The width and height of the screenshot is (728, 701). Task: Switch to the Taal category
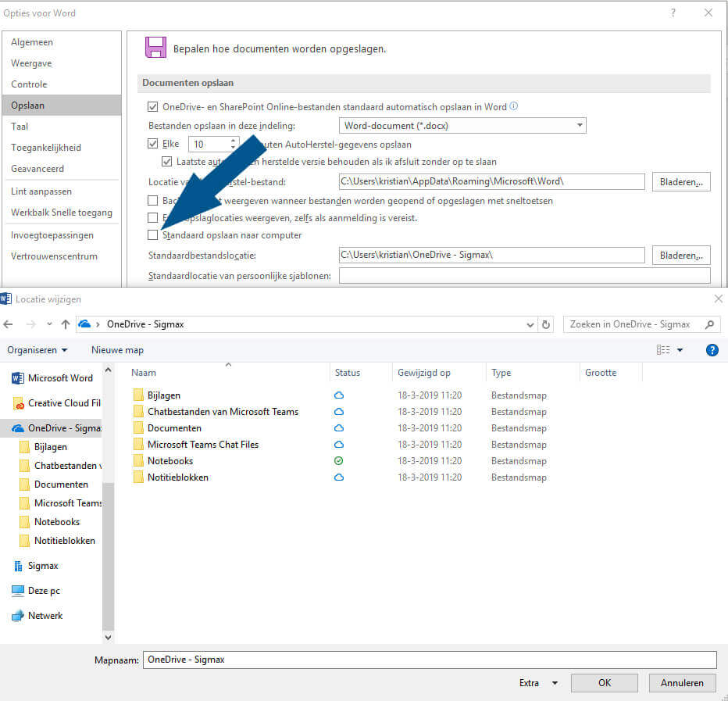point(20,127)
